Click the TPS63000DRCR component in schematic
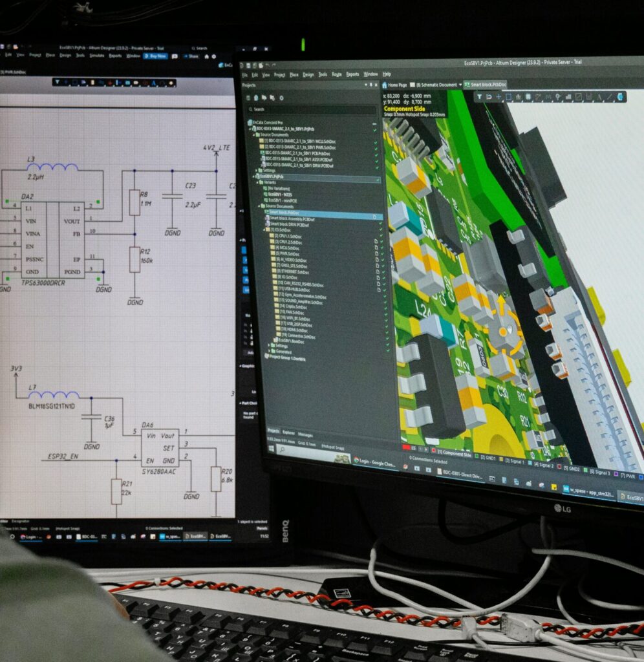Viewport: 644px width, 662px height. coord(53,239)
